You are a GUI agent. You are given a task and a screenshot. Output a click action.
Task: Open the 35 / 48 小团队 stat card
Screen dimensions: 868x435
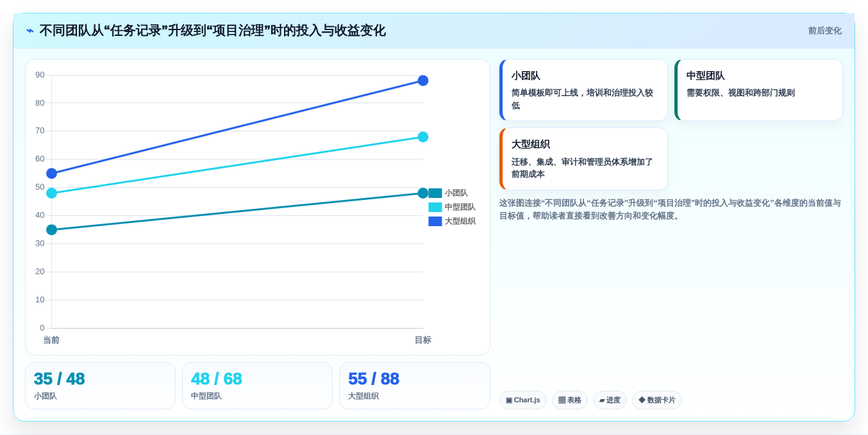tap(100, 386)
